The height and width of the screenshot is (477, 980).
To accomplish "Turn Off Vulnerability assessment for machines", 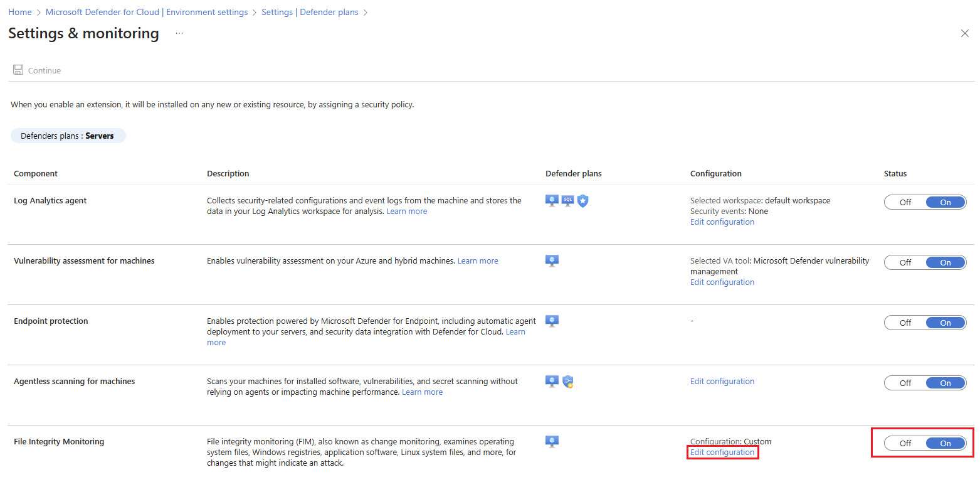I will (905, 262).
